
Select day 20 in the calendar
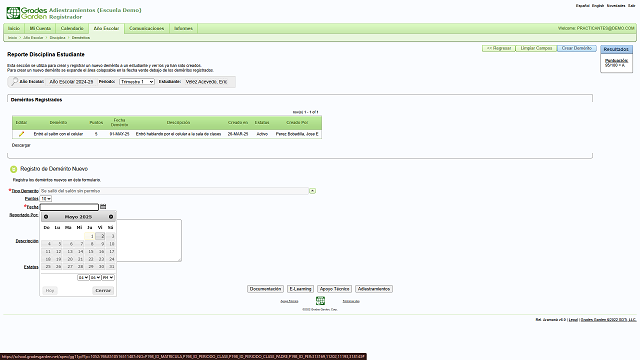69,260
